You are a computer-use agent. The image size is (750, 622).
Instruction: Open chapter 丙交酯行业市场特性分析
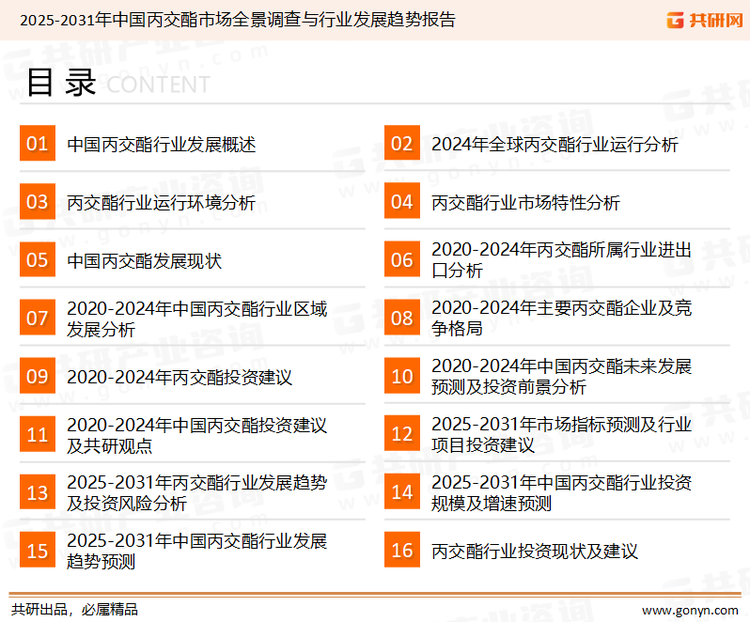pos(525,202)
